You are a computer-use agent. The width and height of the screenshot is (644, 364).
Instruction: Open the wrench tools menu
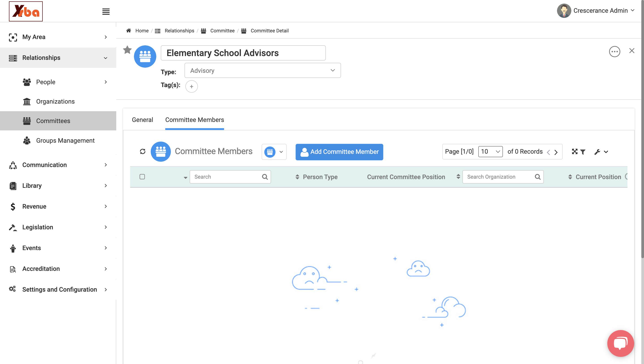601,152
